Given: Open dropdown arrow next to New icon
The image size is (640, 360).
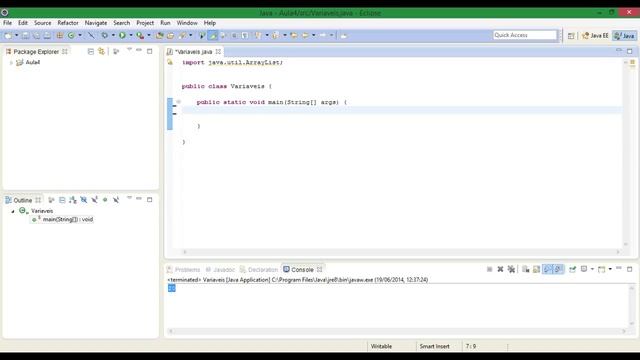Looking at the screenshot, I should tap(16, 36).
